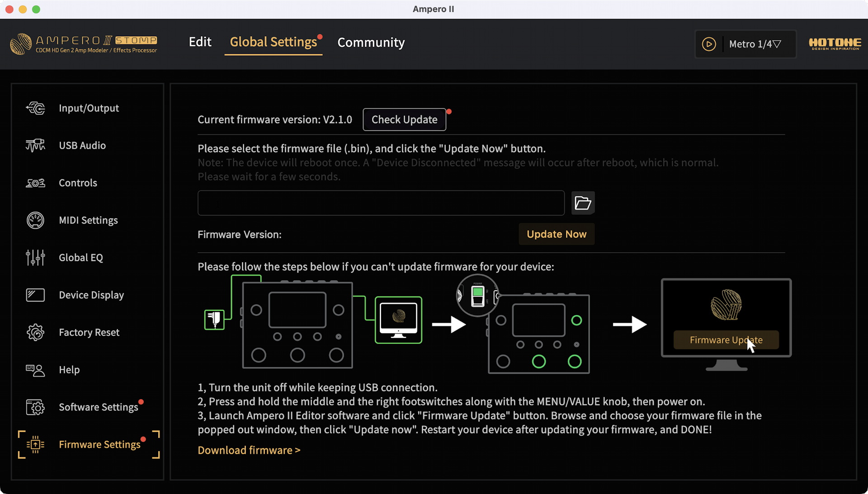Click the macOS yellow minimize button
Viewport: 868px width, 494px height.
pyautogui.click(x=23, y=9)
